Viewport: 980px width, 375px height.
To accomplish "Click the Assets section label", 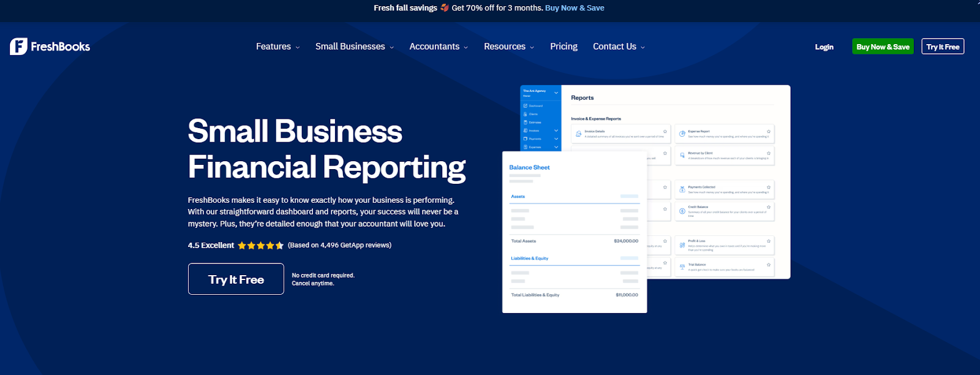I will (518, 197).
